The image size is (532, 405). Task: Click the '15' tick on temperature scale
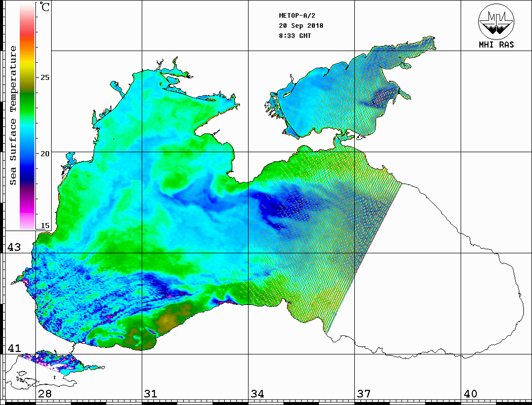pos(45,226)
